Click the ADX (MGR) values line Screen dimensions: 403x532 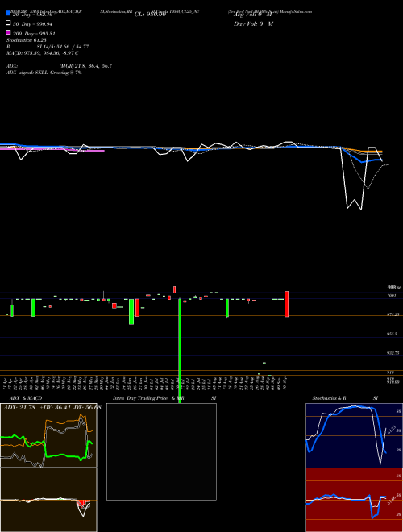point(60,66)
